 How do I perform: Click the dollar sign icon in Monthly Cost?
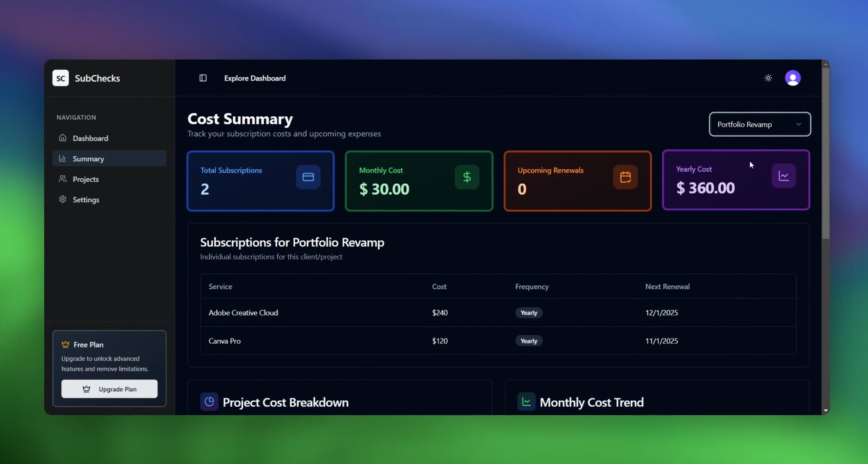[467, 177]
